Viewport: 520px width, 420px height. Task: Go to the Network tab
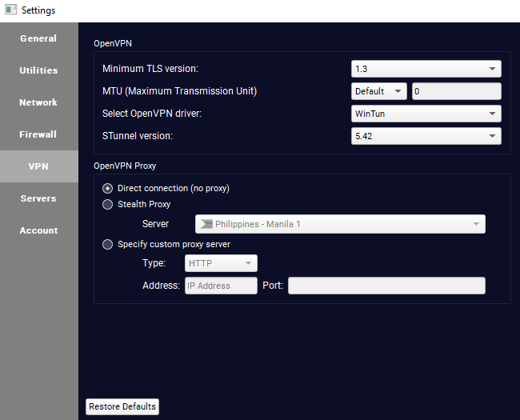(x=38, y=102)
